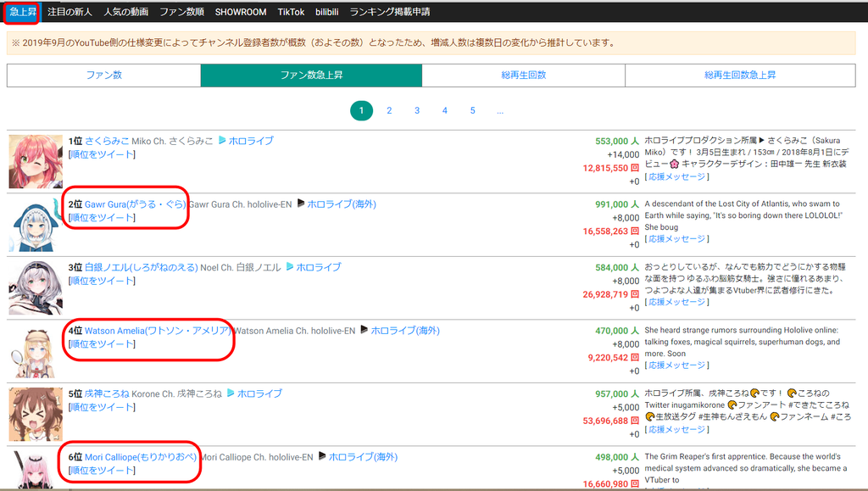Open 戌神ころね avatar thumbnail
Screen dimensions: 868x491
[36, 414]
